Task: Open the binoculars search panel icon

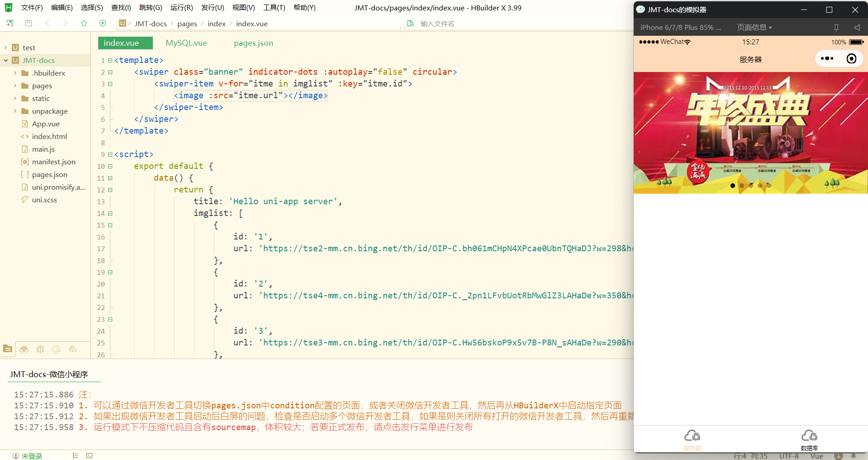Action: (24, 349)
